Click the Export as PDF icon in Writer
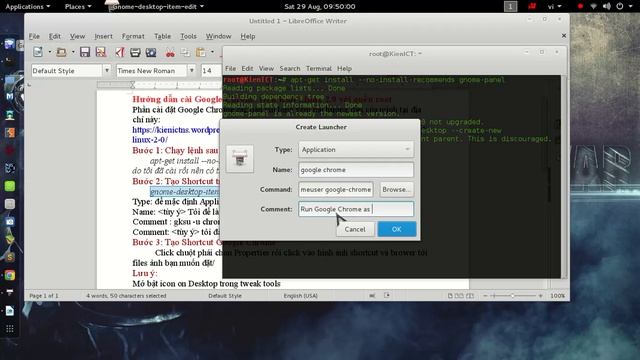Screen dimensions: 640x360 (120, 52)
